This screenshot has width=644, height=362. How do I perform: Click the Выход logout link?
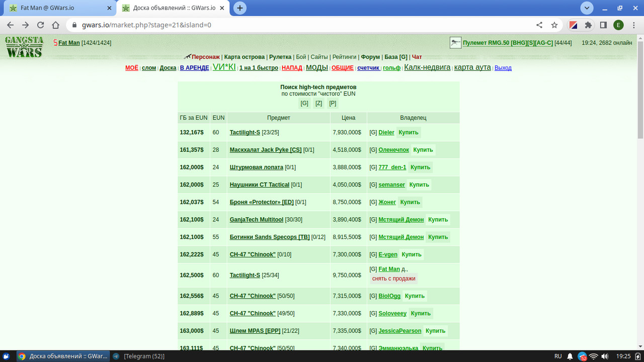click(x=503, y=68)
